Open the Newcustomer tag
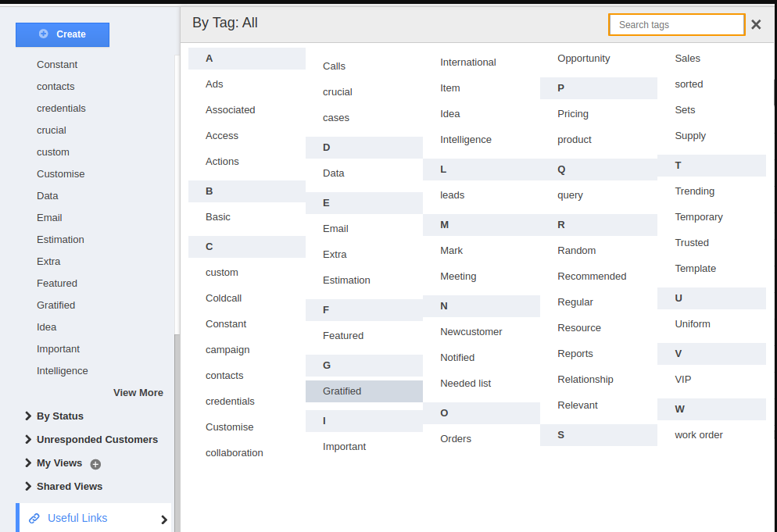The width and height of the screenshot is (777, 532). [x=471, y=332]
